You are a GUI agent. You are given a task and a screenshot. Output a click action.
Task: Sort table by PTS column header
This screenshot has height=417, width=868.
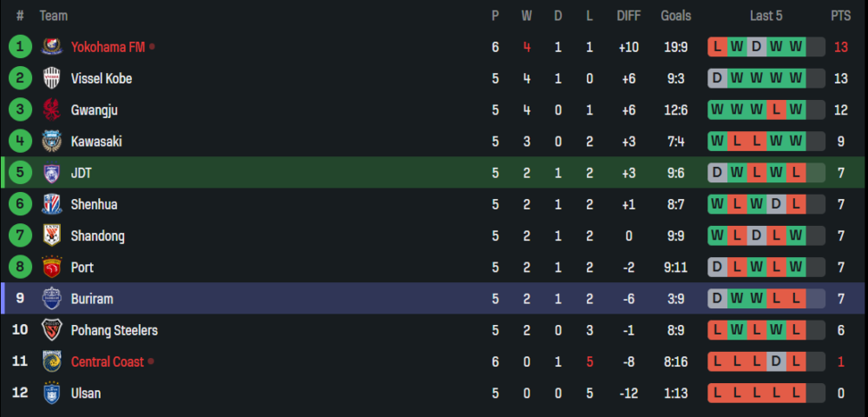[x=840, y=16]
